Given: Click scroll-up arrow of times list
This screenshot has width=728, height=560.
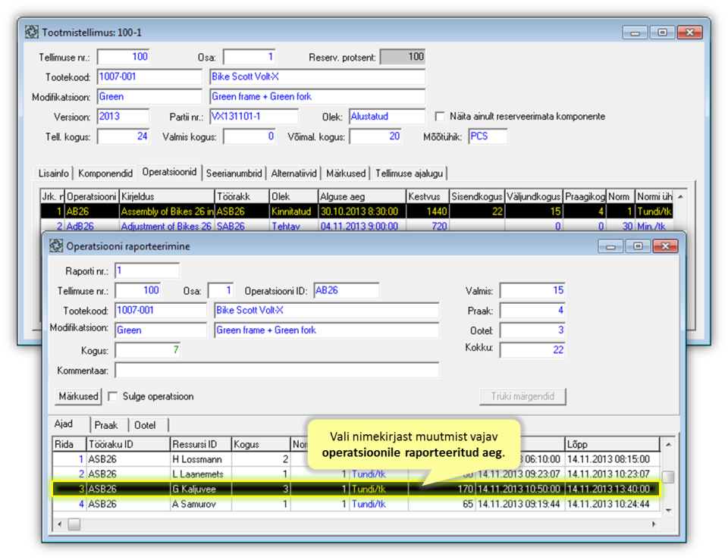Looking at the screenshot, I should tap(668, 445).
